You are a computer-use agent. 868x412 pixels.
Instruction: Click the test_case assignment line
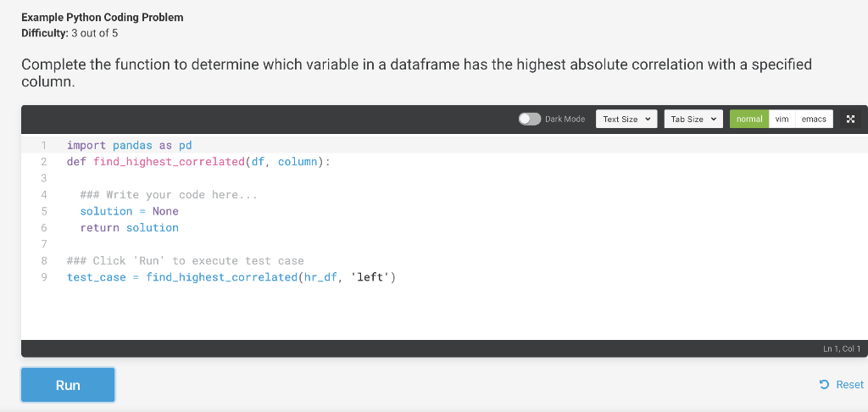pyautogui.click(x=231, y=277)
